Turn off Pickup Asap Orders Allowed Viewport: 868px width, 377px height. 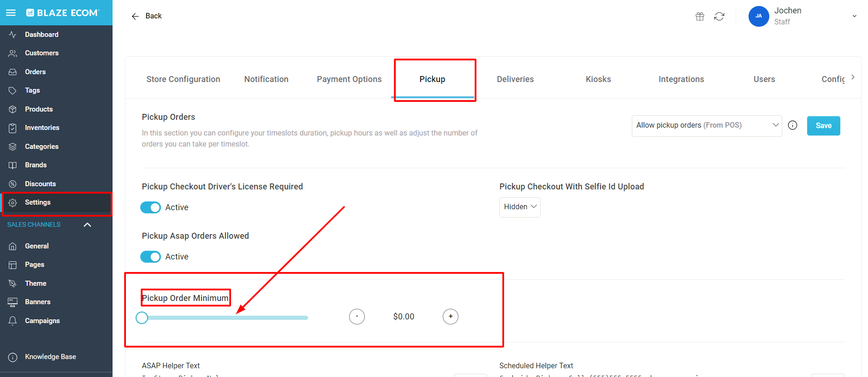[x=150, y=257]
